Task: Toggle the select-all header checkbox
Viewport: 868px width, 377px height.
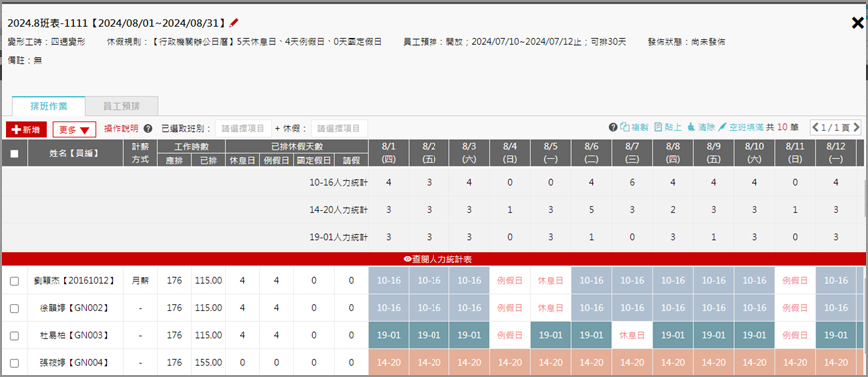Action: tap(14, 154)
